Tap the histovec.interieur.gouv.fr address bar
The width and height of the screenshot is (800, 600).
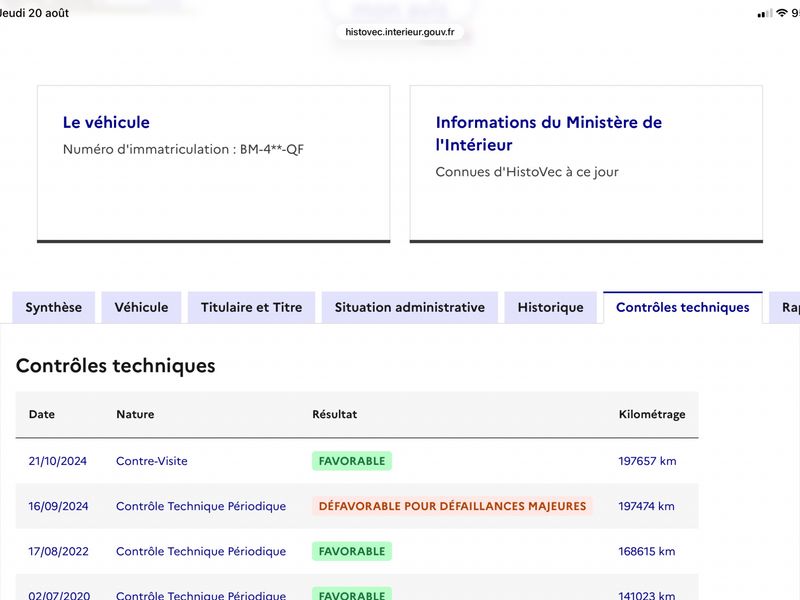coord(400,32)
